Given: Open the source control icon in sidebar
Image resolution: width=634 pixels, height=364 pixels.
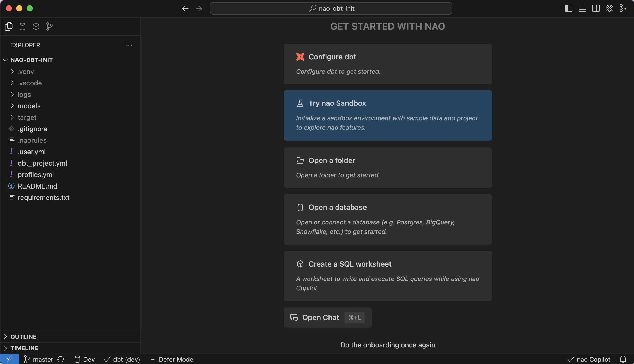Looking at the screenshot, I should coord(50,27).
